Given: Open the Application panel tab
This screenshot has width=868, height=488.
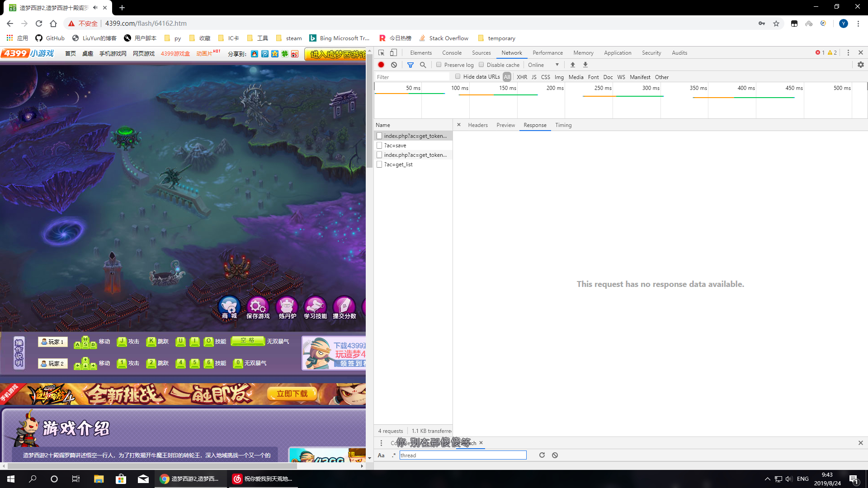Looking at the screenshot, I should tap(618, 53).
